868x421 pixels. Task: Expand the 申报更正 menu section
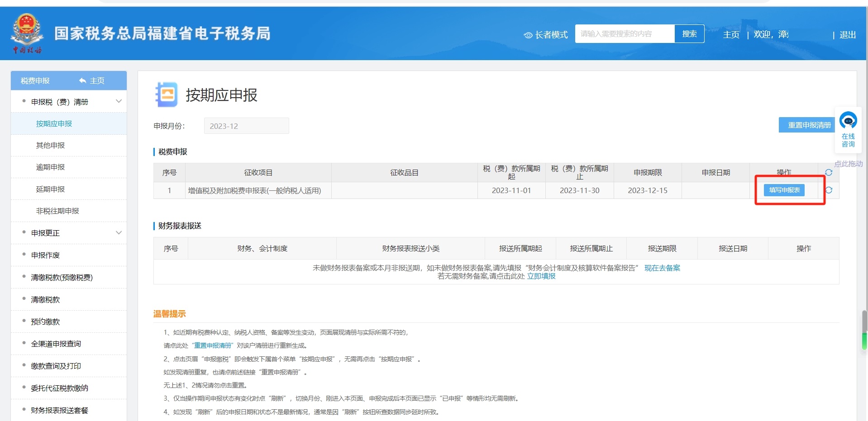click(119, 233)
